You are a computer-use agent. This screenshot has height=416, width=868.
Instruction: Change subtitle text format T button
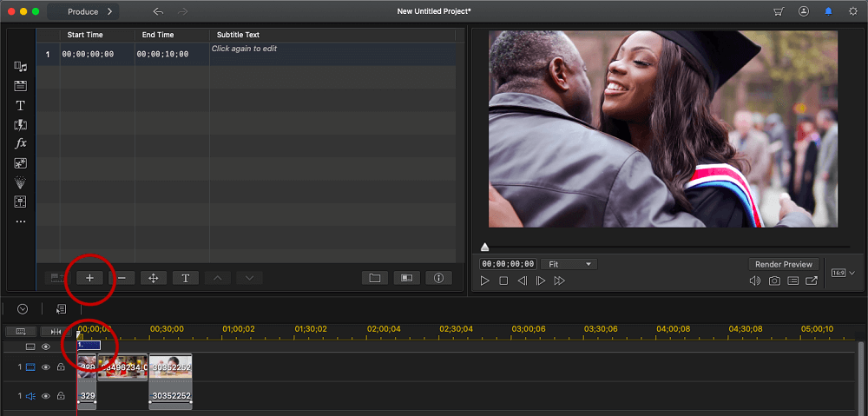pos(186,278)
